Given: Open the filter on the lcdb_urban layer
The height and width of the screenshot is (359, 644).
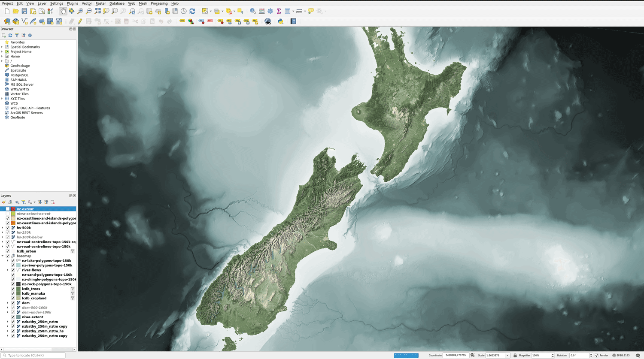Looking at the screenshot, I should [x=73, y=251].
